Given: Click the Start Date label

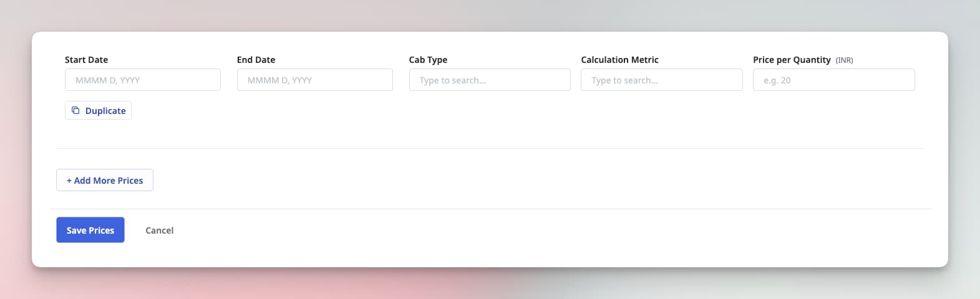Looking at the screenshot, I should click(x=86, y=60).
